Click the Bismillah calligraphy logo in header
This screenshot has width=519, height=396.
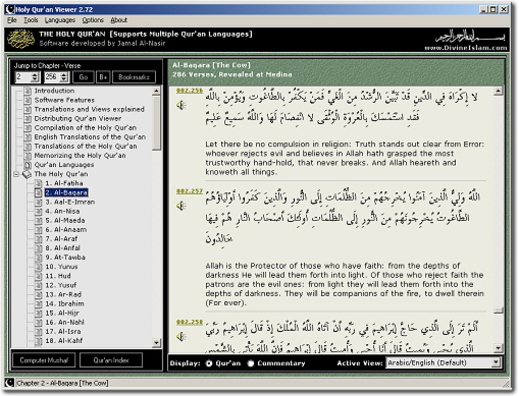point(470,36)
